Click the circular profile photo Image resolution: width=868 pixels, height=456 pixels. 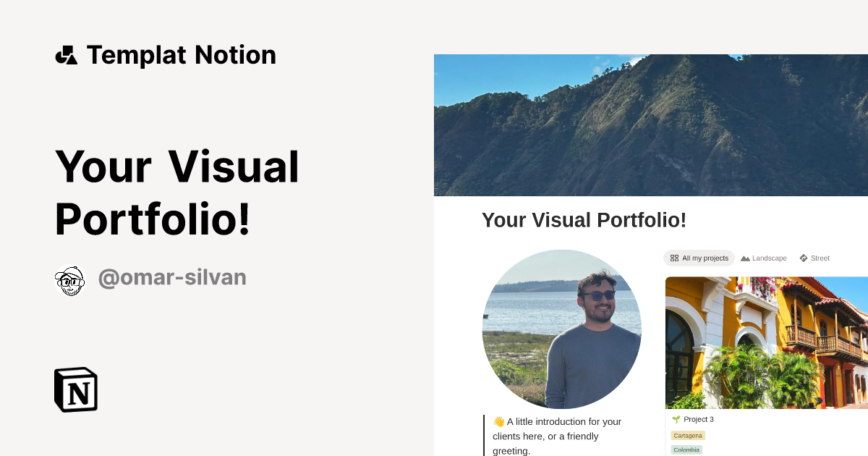(x=561, y=329)
